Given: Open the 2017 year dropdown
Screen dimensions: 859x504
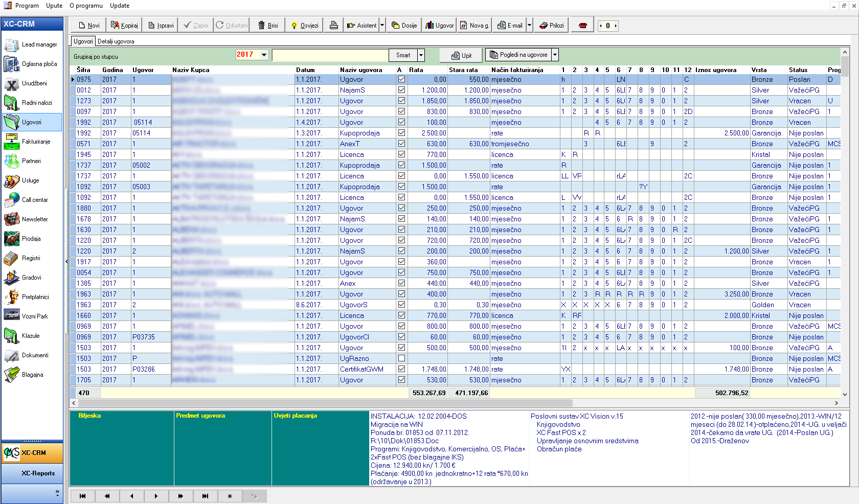Looking at the screenshot, I should [264, 55].
